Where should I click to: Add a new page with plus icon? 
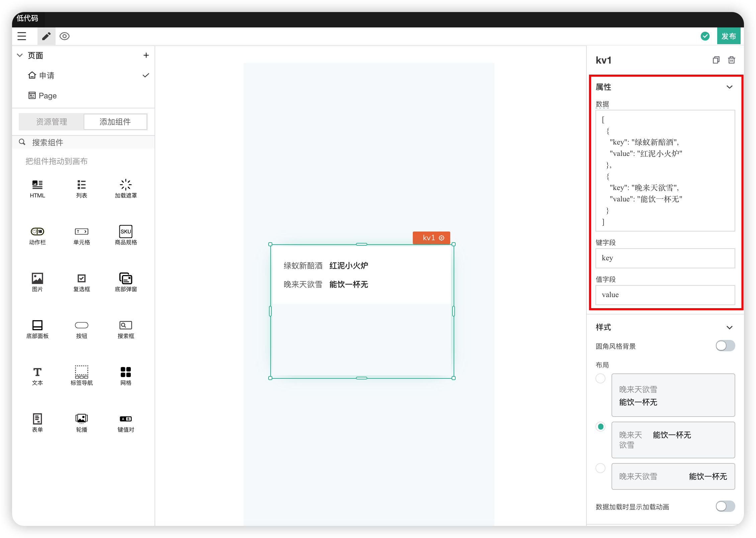[146, 56]
